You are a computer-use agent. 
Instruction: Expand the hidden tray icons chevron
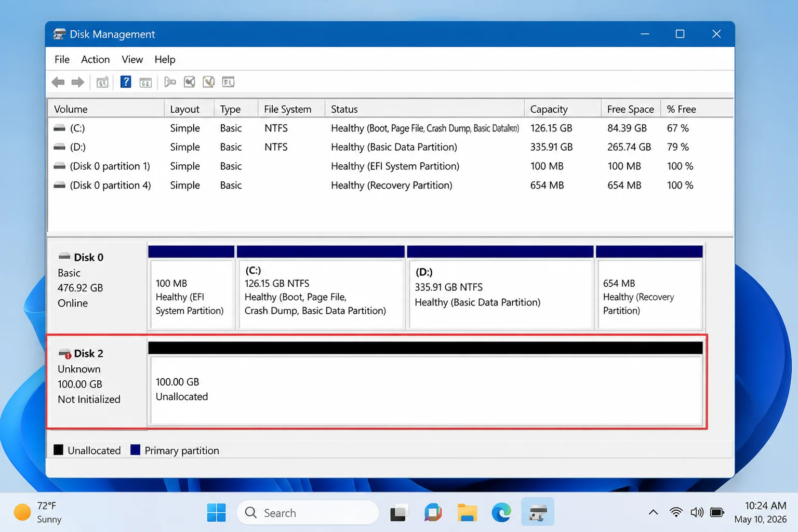pyautogui.click(x=654, y=512)
